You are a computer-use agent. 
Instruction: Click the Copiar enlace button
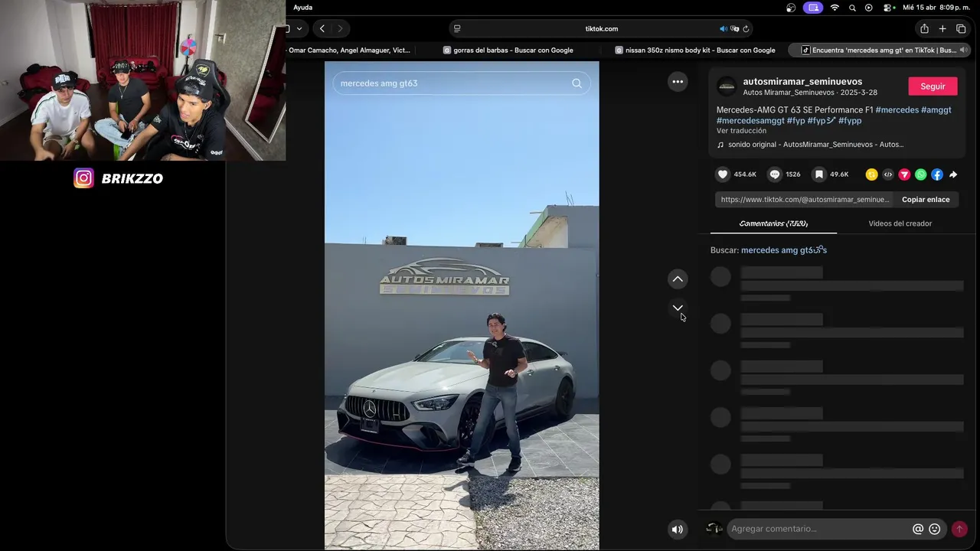pyautogui.click(x=926, y=200)
